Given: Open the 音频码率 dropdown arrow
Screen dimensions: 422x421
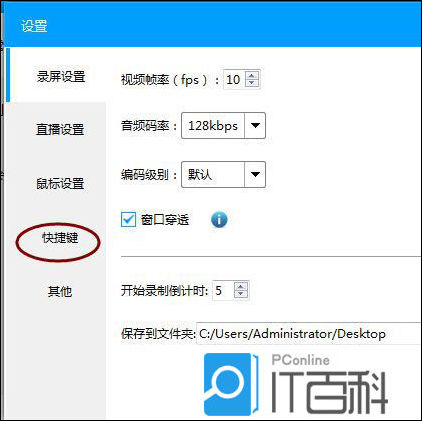Looking at the screenshot, I should [x=255, y=126].
